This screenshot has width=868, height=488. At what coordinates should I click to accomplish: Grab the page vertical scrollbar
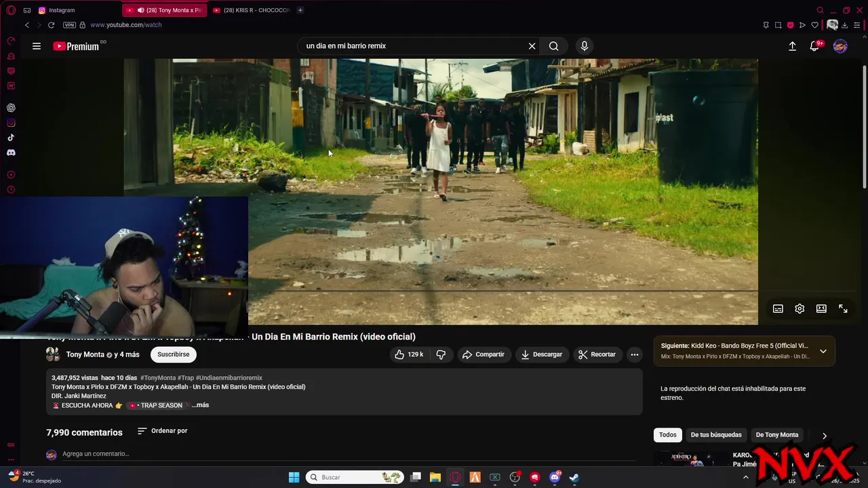click(864, 127)
